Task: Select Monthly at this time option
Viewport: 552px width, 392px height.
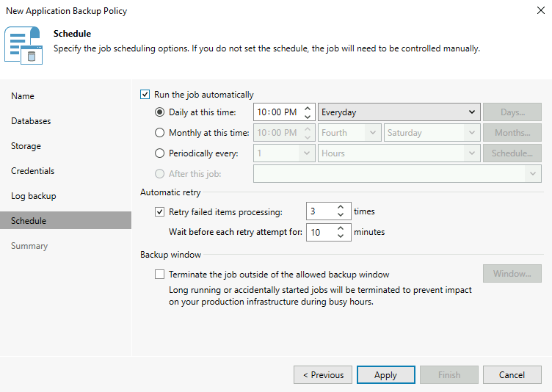Action: click(x=160, y=133)
